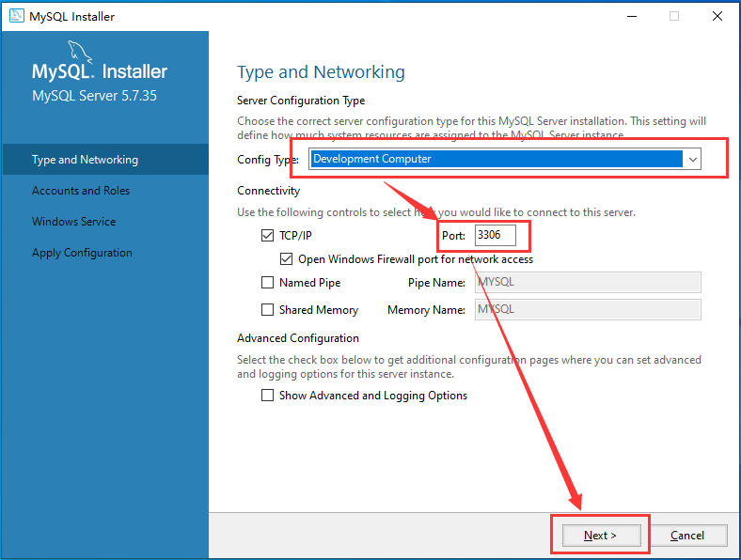Uncheck the TCP/IP checkbox

click(x=268, y=236)
